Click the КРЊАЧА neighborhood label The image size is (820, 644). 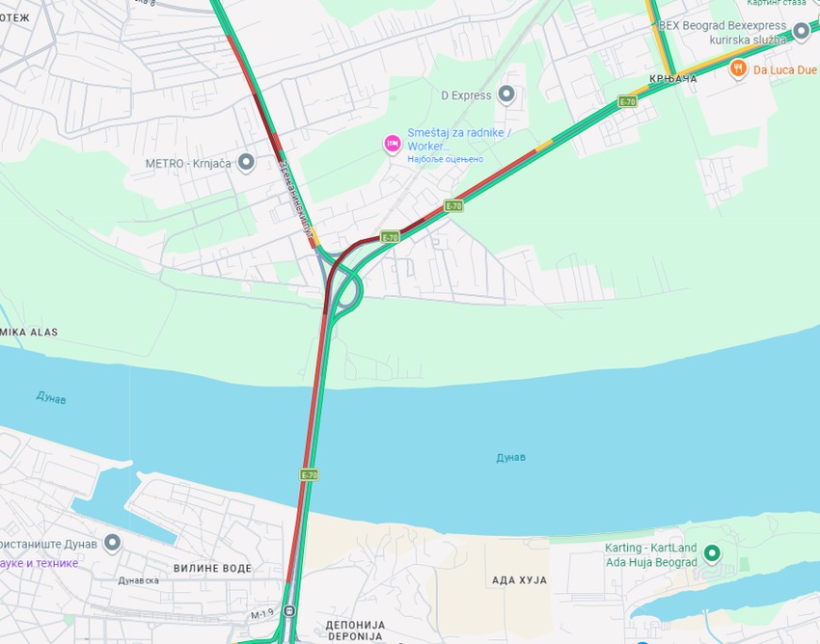(673, 79)
